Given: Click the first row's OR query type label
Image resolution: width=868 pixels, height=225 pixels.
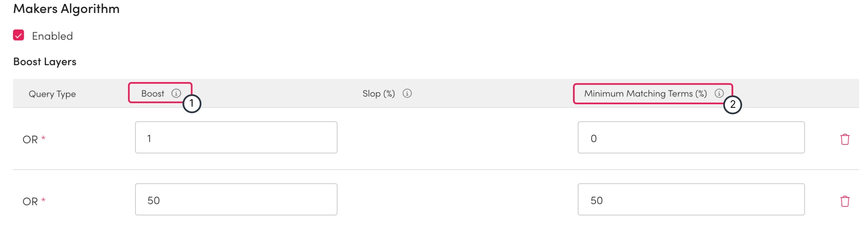Looking at the screenshot, I should 30,139.
